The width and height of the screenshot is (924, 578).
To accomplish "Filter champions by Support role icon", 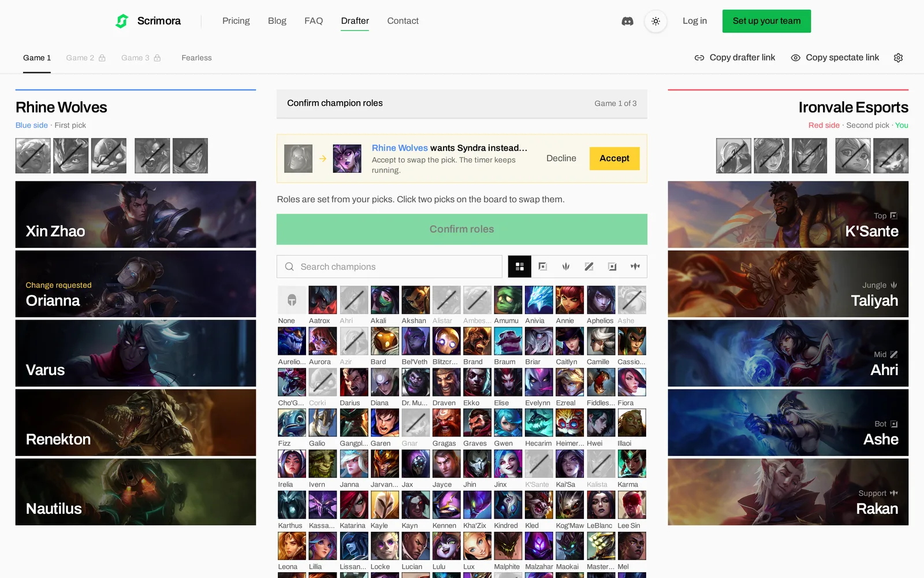I will tap(635, 266).
